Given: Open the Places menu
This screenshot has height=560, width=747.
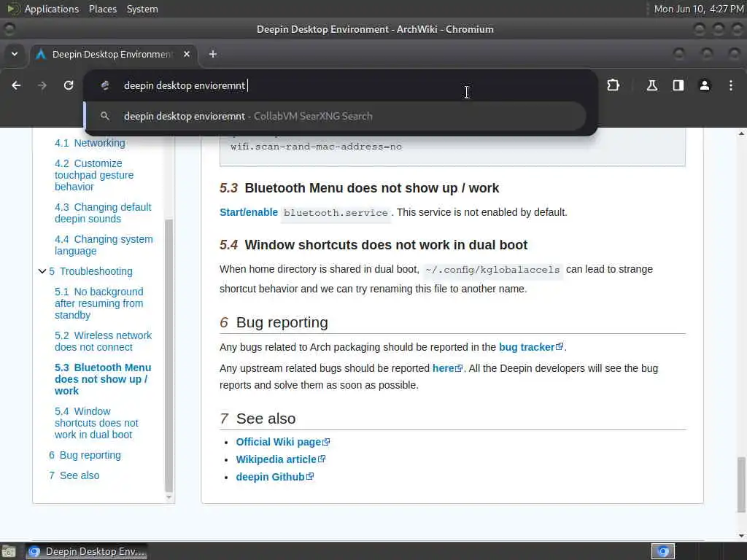Looking at the screenshot, I should coord(102,9).
